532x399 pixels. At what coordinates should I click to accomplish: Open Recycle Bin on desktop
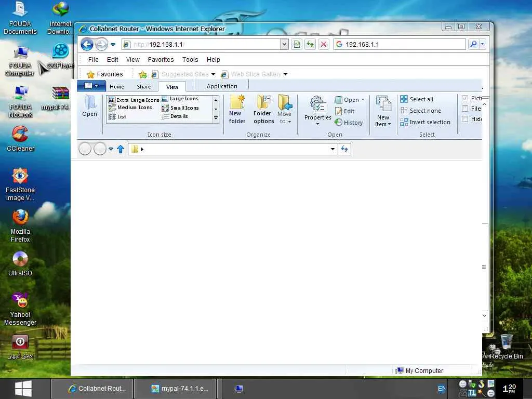[x=506, y=347]
